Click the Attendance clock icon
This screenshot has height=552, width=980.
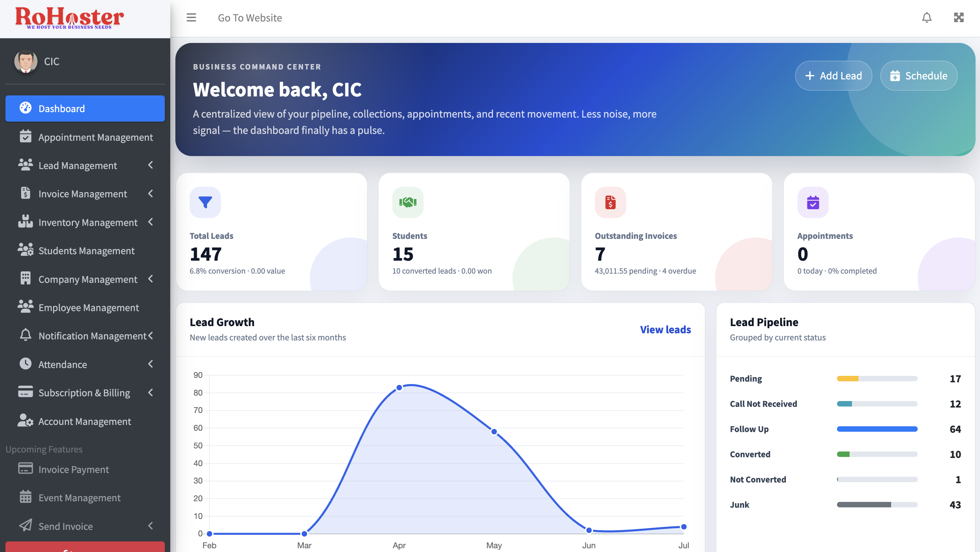point(26,364)
